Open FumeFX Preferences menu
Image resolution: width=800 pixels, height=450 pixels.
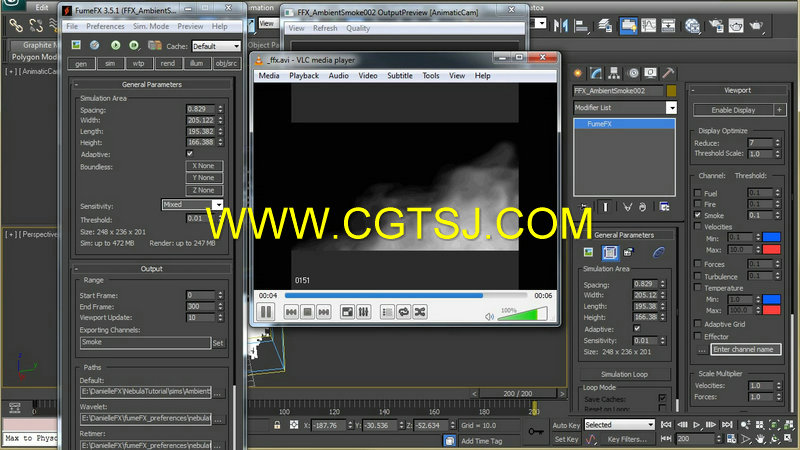(105, 26)
